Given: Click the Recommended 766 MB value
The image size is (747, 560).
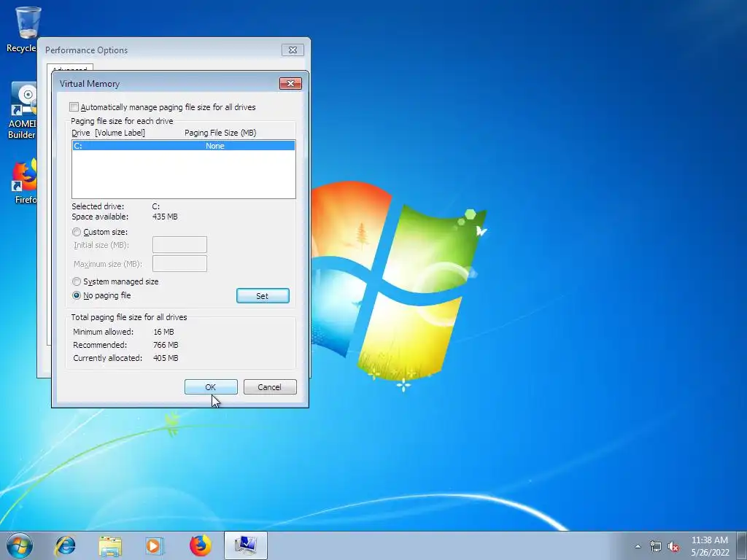Looking at the screenshot, I should (x=166, y=345).
